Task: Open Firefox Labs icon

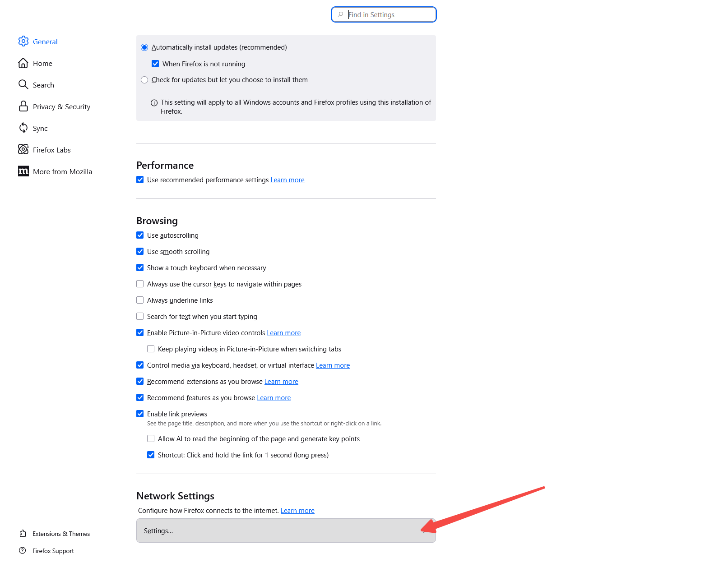Action: 23,150
